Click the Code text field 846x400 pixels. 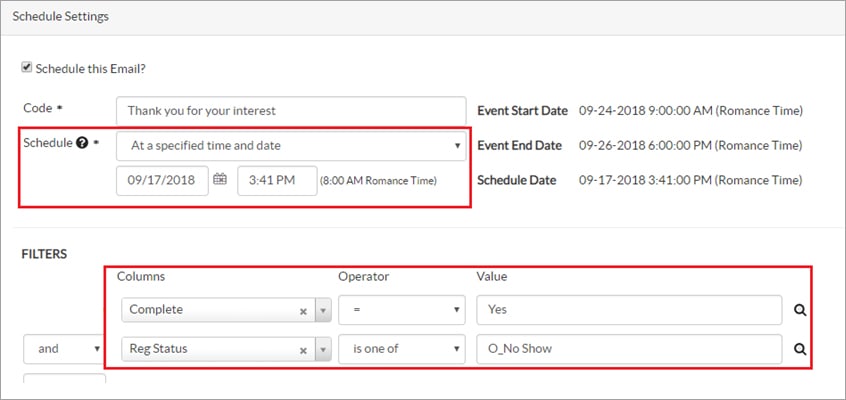pyautogui.click(x=291, y=110)
